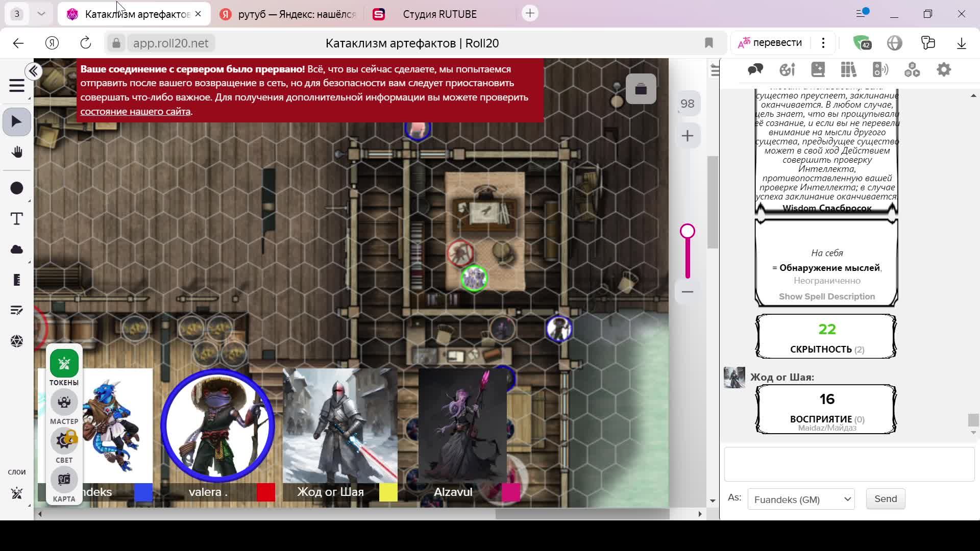Go back in the browser

[x=18, y=43]
